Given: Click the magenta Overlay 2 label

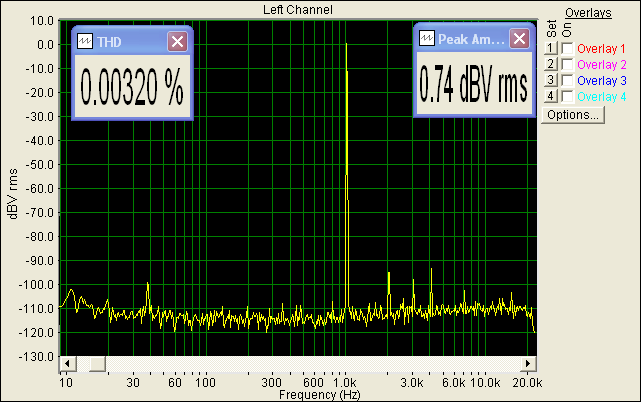Looking at the screenshot, I should tap(601, 65).
